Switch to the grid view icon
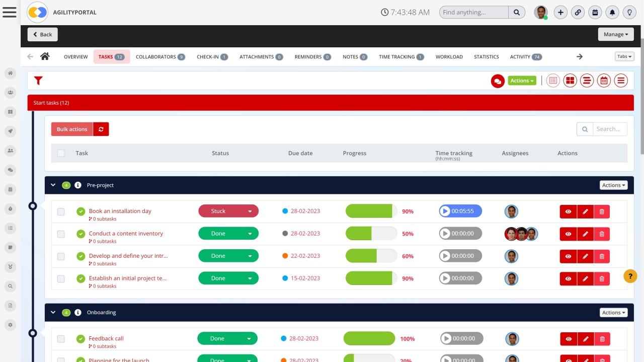Screen dimensions: 644x362 point(570,81)
